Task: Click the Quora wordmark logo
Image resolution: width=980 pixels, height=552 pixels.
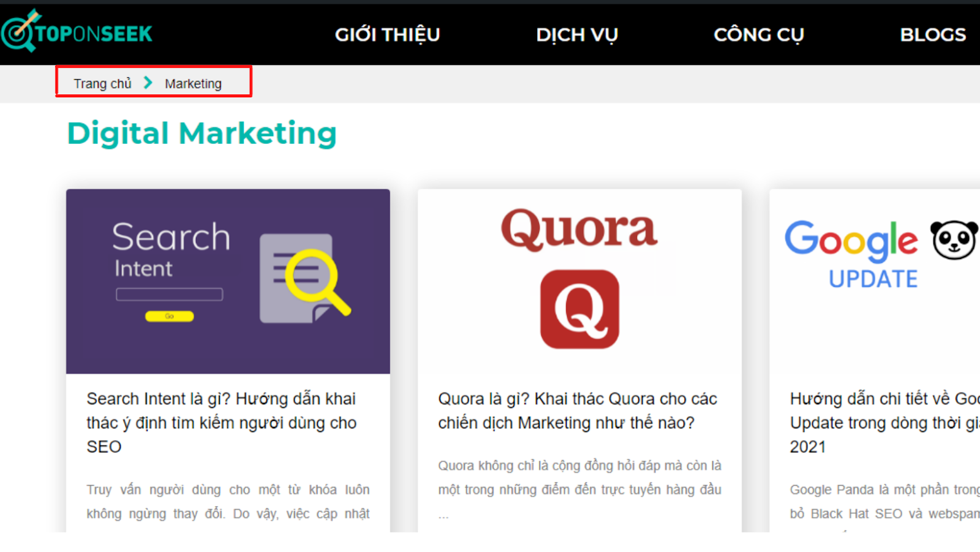Action: tap(579, 230)
